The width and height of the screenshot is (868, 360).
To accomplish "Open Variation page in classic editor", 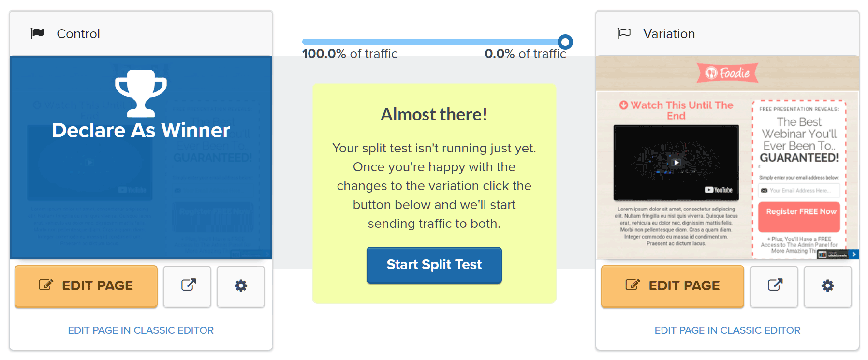I will click(727, 330).
